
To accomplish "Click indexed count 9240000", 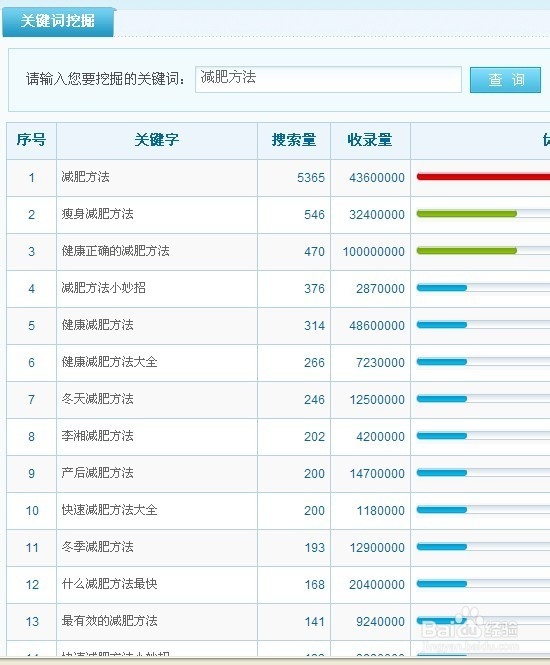I will [380, 622].
